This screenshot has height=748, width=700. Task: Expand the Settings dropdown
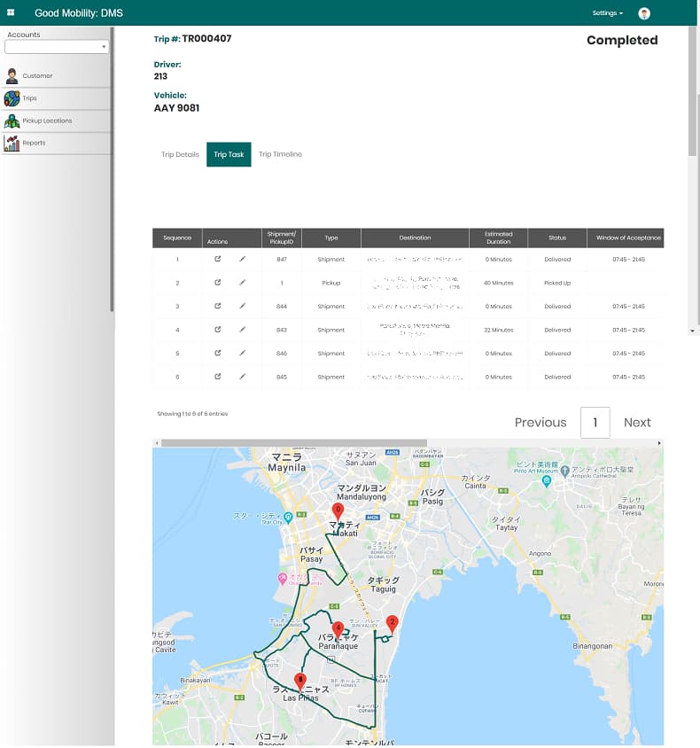(x=607, y=13)
